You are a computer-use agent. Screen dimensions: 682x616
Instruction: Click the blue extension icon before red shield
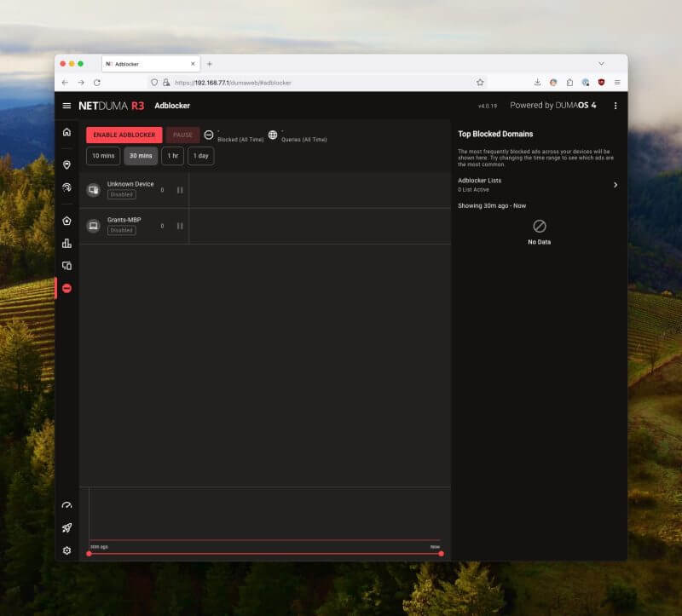(586, 82)
